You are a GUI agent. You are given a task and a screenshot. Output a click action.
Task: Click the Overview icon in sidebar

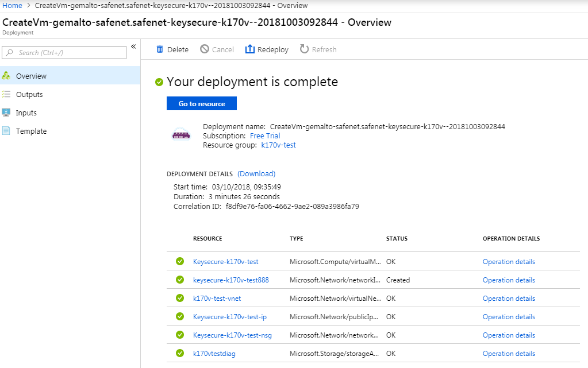tap(6, 76)
